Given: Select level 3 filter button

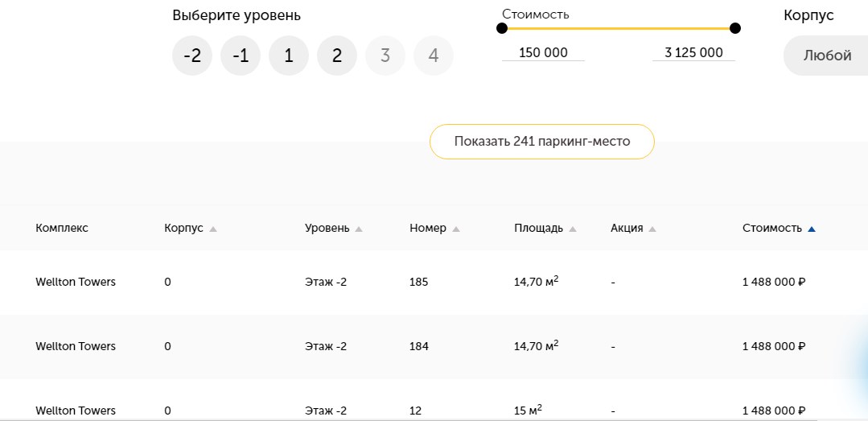Looking at the screenshot, I should (385, 56).
